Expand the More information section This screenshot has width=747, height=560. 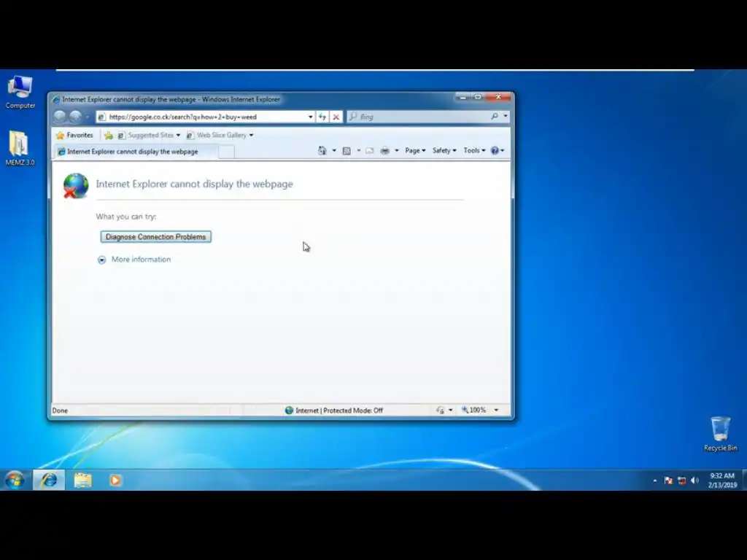134,260
